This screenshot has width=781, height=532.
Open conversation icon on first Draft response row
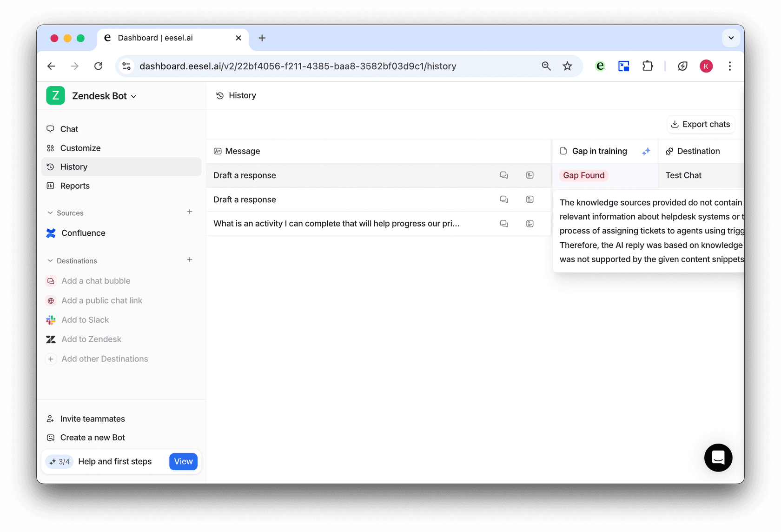tap(503, 175)
